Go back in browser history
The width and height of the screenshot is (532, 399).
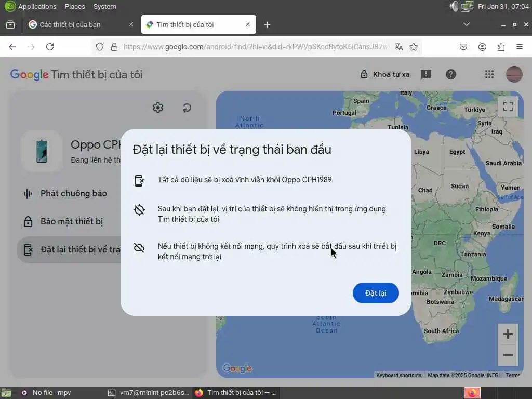coord(12,47)
